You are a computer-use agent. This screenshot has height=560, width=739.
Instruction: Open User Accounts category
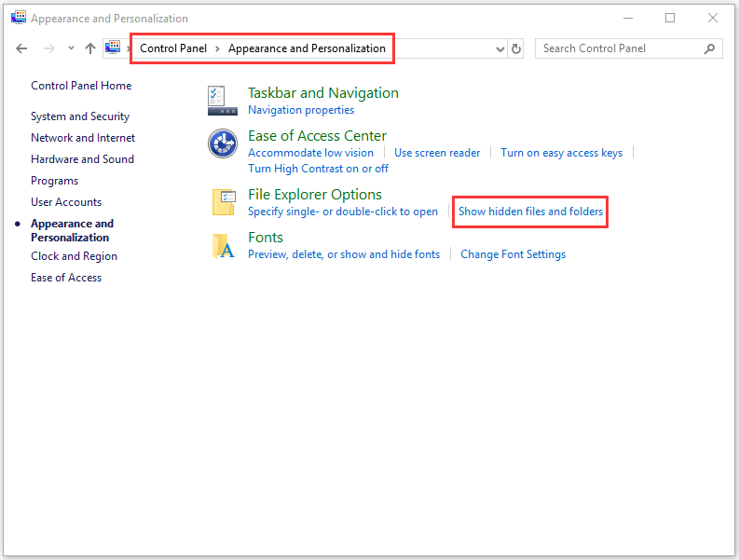click(x=66, y=202)
